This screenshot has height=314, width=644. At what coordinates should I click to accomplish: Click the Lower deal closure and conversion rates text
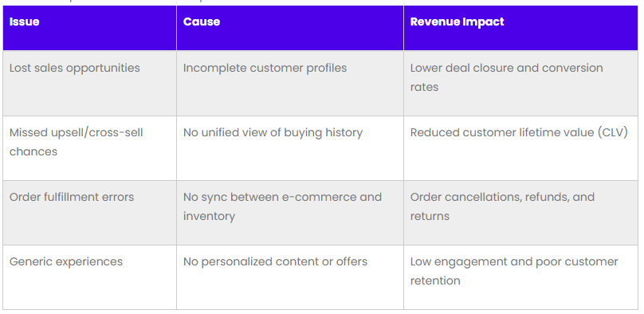(506, 77)
